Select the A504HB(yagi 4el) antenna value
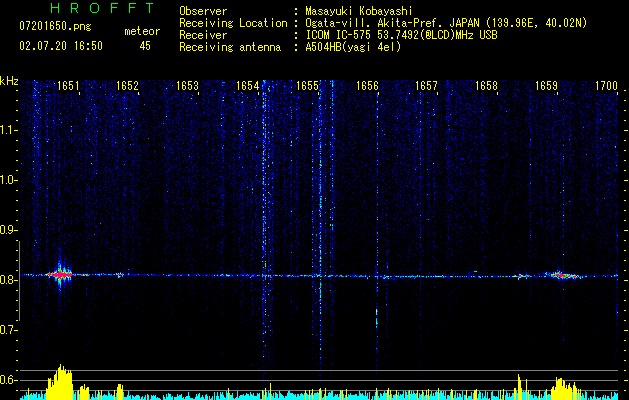The height and width of the screenshot is (400, 629). (x=353, y=47)
